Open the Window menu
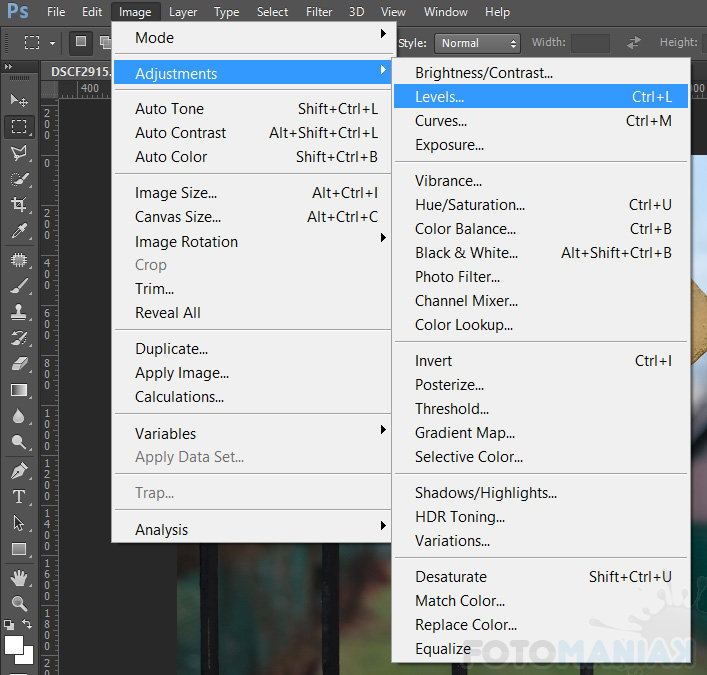The height and width of the screenshot is (675, 707). [x=445, y=12]
